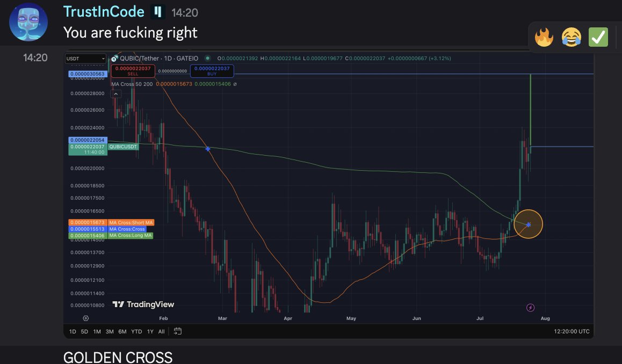Select the 6M time range
622x364 pixels.
coord(122,331)
